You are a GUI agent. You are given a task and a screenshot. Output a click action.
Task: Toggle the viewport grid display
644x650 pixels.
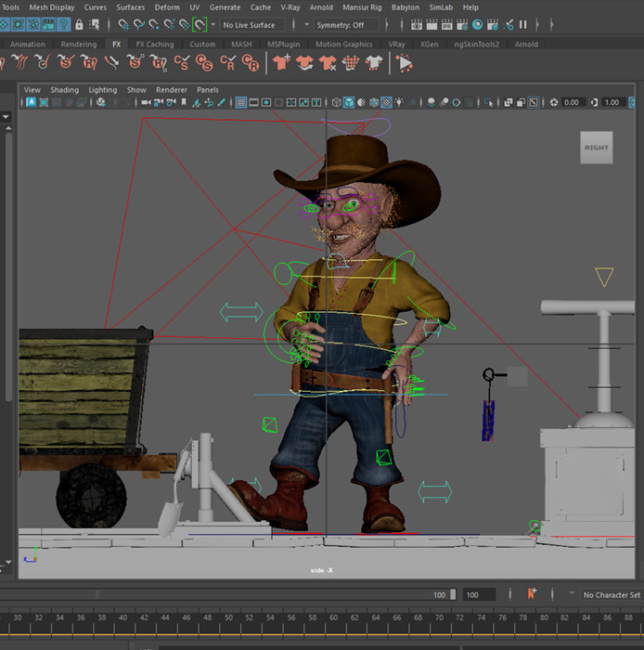click(x=241, y=102)
